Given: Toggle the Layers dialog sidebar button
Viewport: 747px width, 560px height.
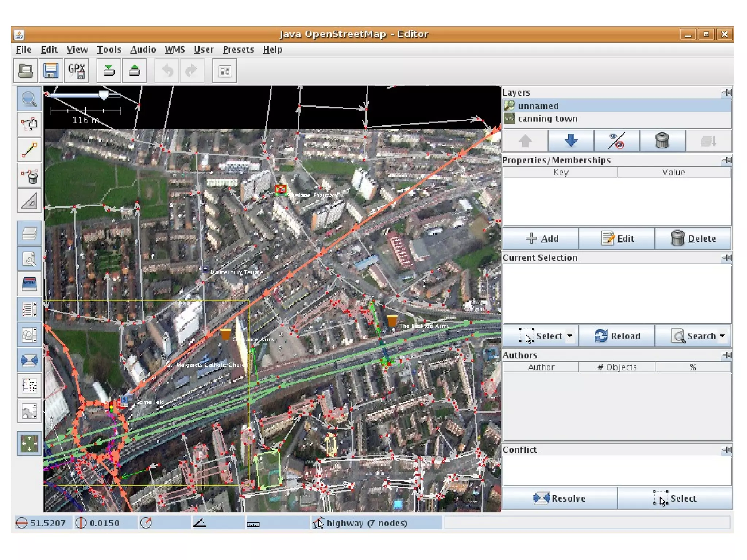Looking at the screenshot, I should click(29, 233).
